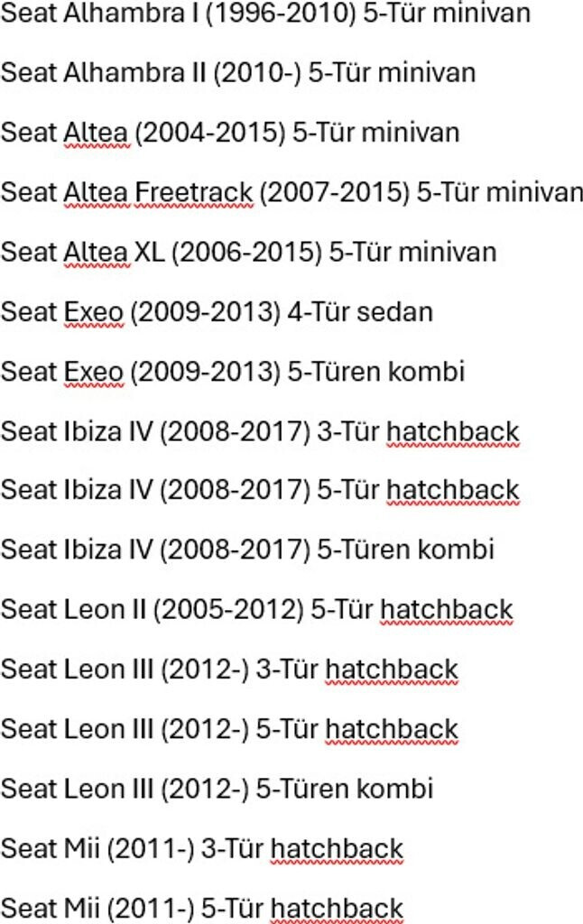Click the Seat Leon III 5-Tür hatchback line
Screen dimensions: 583x924
click(x=228, y=729)
